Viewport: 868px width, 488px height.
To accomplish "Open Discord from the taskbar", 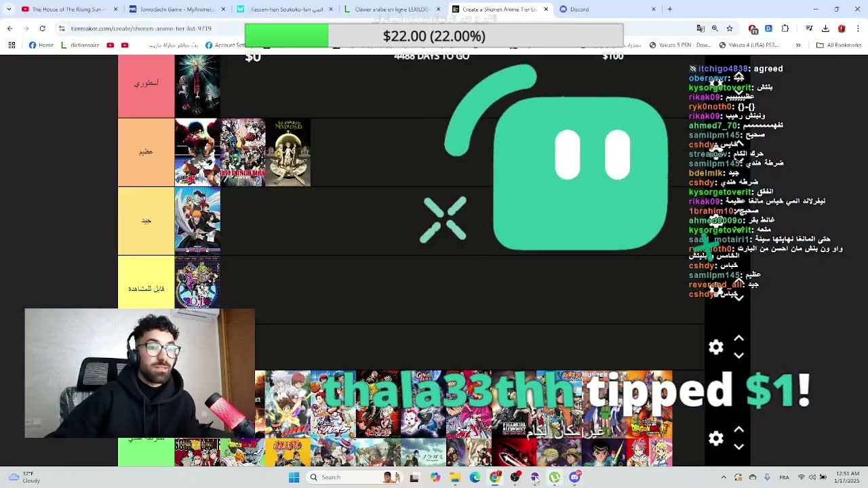I will (575, 477).
